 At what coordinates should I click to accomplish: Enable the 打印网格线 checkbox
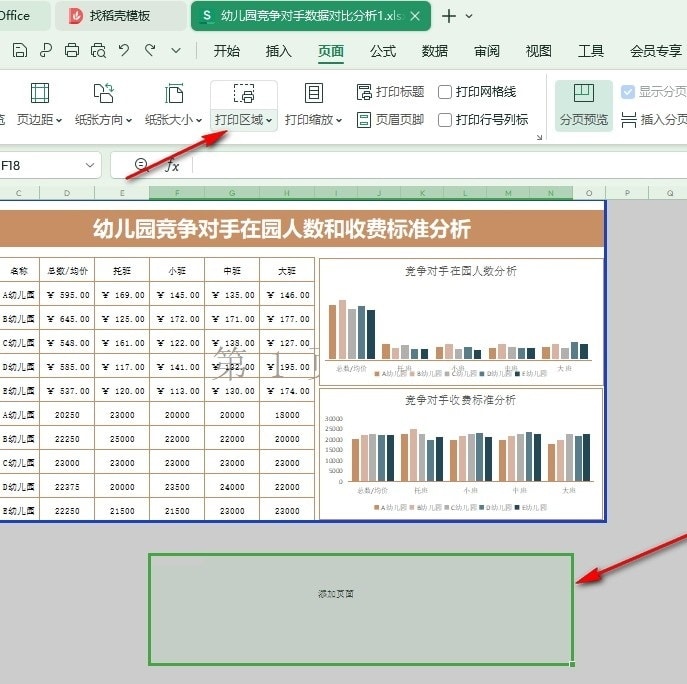click(445, 92)
